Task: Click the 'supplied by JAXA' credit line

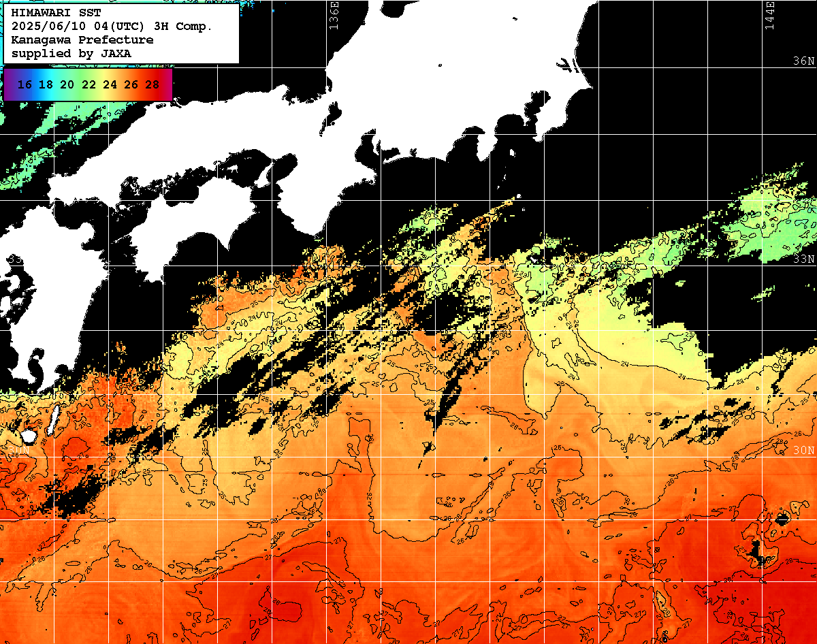Action: (x=71, y=53)
